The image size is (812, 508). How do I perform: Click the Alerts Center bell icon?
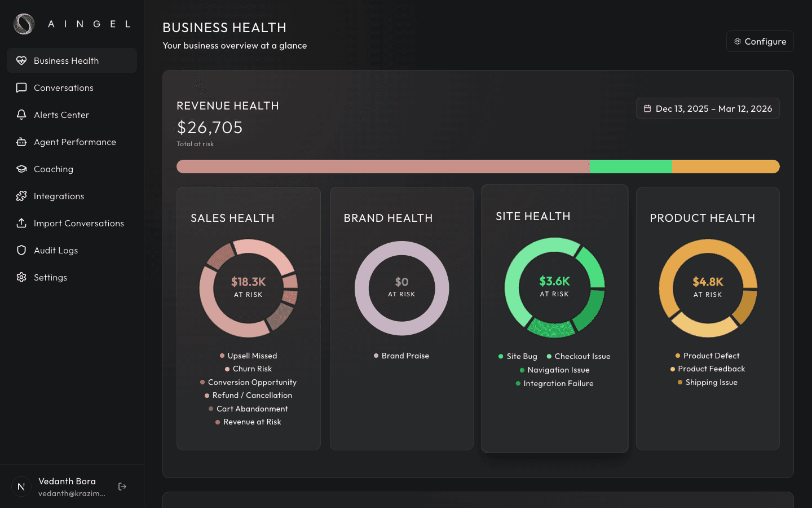(x=21, y=115)
